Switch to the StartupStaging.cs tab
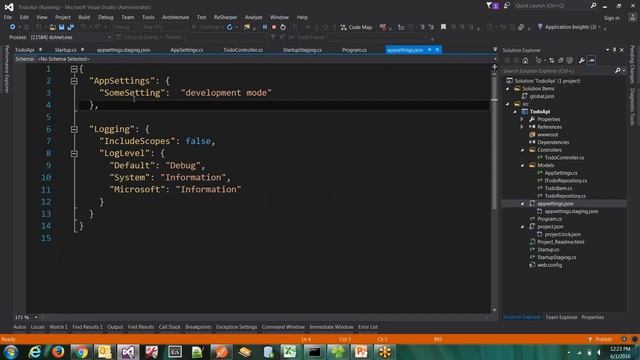 click(302, 50)
